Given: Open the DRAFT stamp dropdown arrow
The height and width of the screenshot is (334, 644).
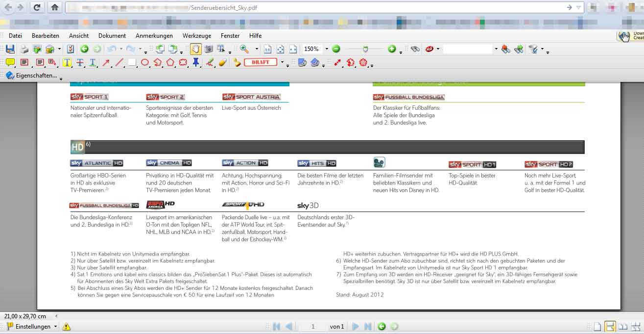Looking at the screenshot, I should (282, 62).
